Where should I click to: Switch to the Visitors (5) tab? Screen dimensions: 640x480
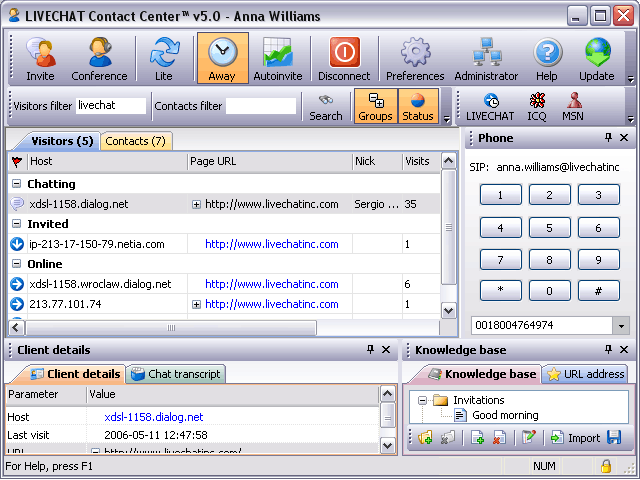62,141
